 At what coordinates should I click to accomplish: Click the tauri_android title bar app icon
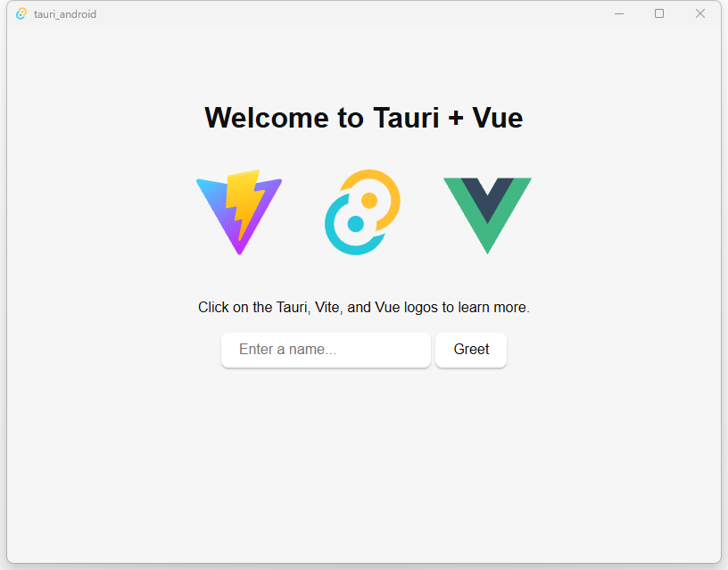pyautogui.click(x=21, y=14)
